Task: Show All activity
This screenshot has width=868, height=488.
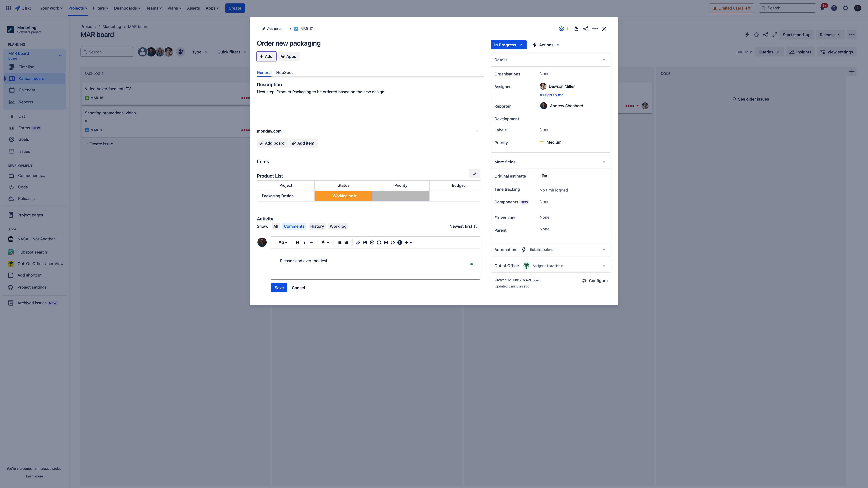Action: 276,226
